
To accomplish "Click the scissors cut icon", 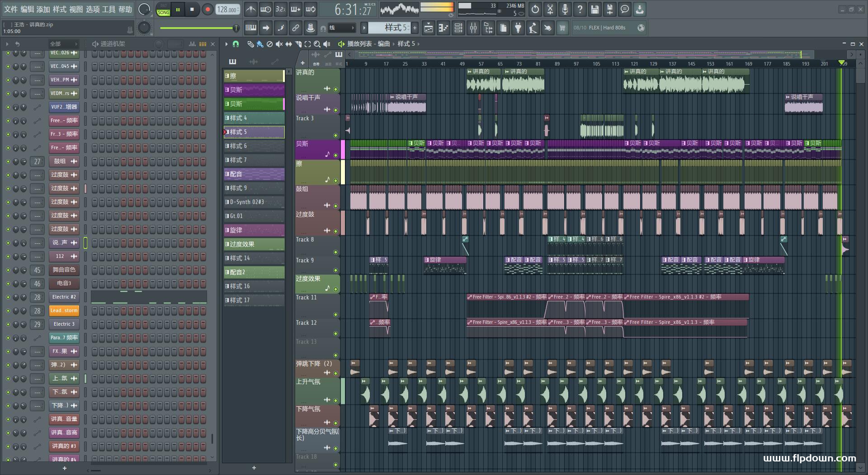I will click(x=550, y=9).
